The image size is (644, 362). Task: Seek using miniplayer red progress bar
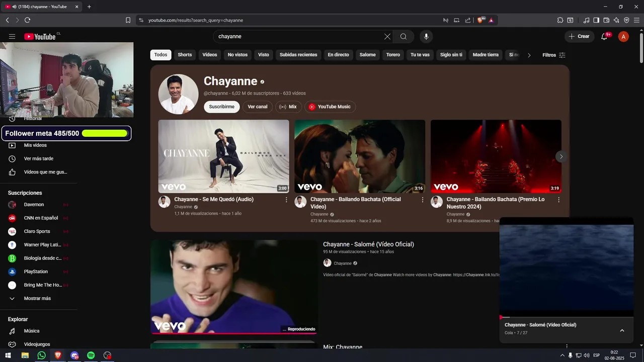566,317
